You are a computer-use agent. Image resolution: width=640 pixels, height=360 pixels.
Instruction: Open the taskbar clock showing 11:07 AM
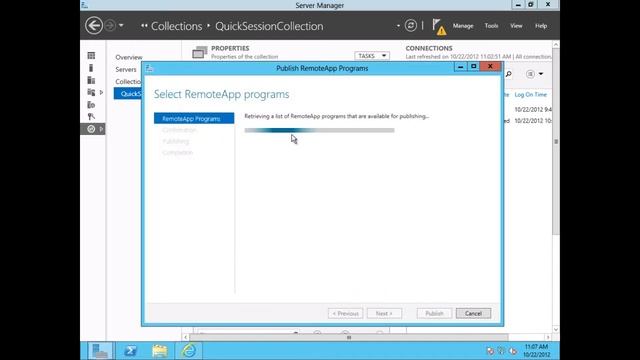point(536,351)
